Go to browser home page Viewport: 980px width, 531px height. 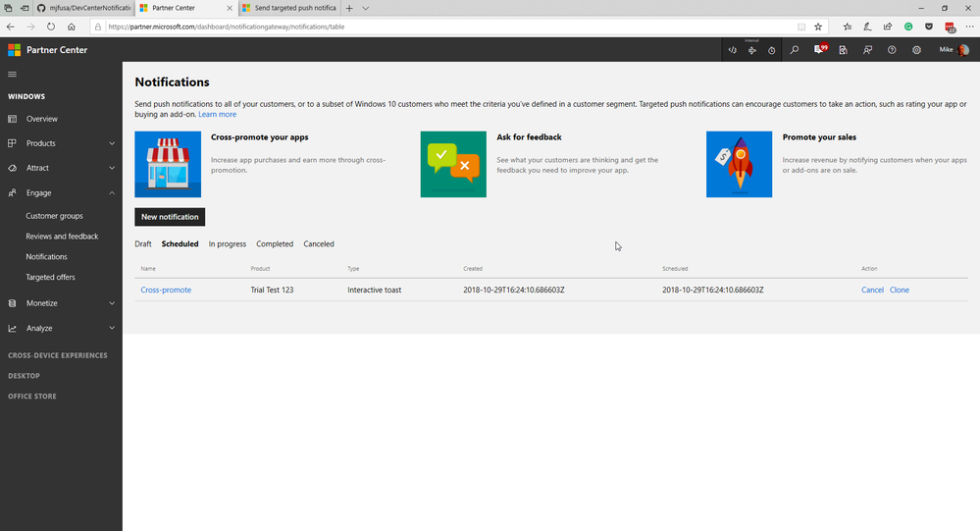tap(72, 27)
